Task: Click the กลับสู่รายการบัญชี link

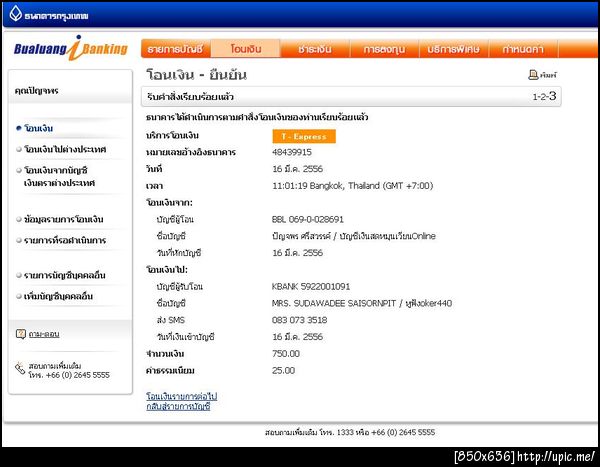Action: 178,406
